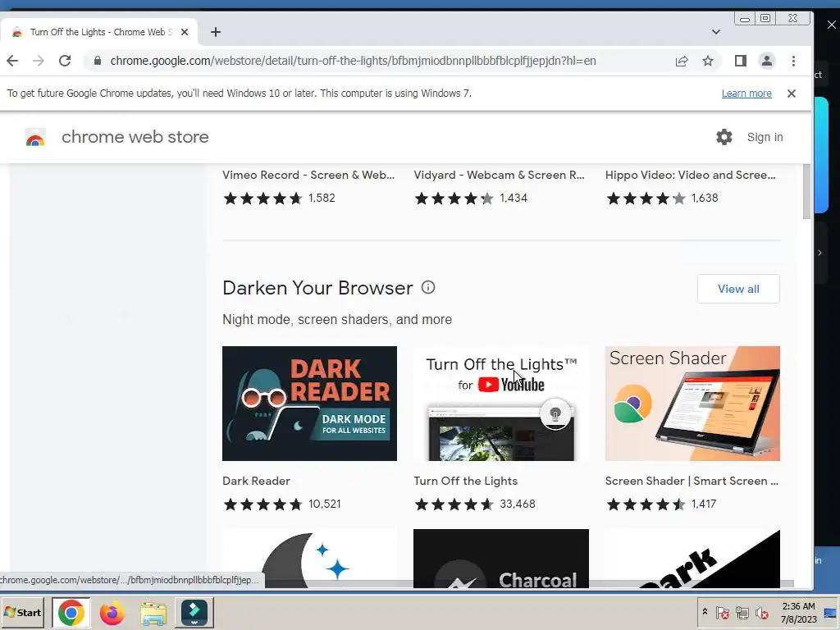Open Hippo Video: Video and Screen extension
The width and height of the screenshot is (840, 630).
(690, 176)
